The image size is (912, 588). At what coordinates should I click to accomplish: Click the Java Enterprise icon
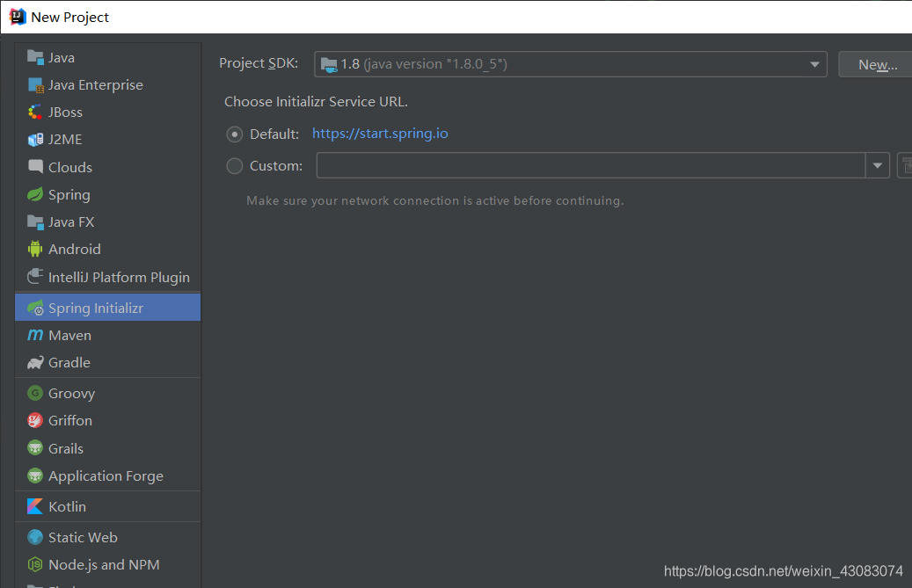click(35, 85)
